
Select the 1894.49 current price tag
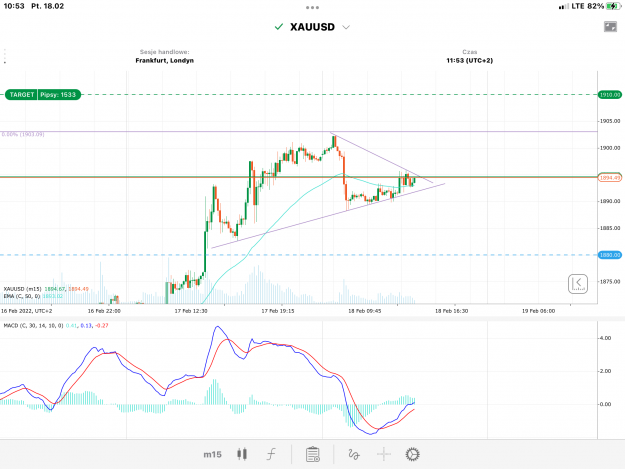610,177
